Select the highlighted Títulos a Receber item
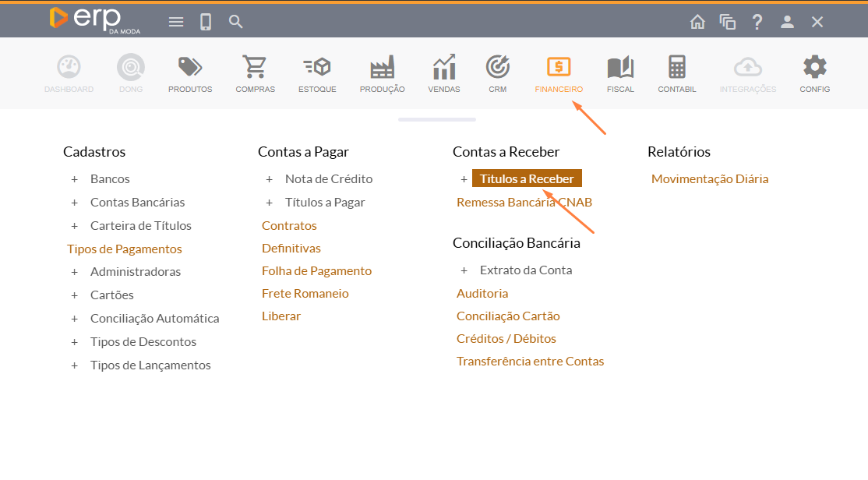This screenshot has height=480, width=868. point(527,179)
